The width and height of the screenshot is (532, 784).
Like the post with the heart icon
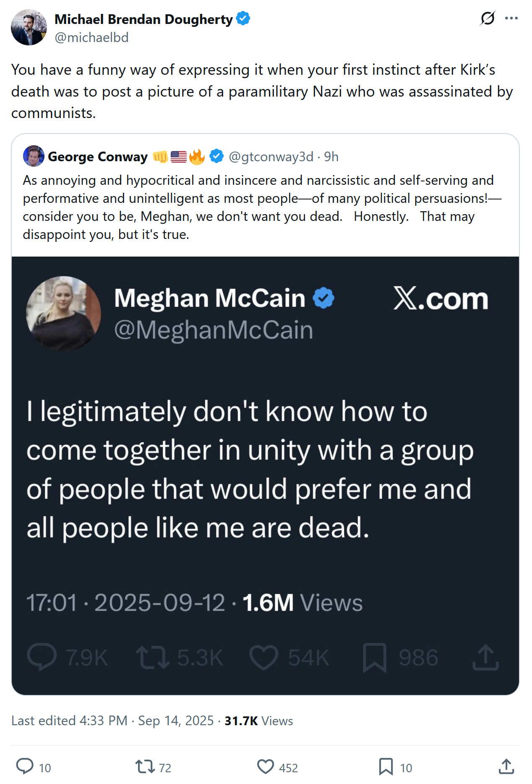click(265, 766)
